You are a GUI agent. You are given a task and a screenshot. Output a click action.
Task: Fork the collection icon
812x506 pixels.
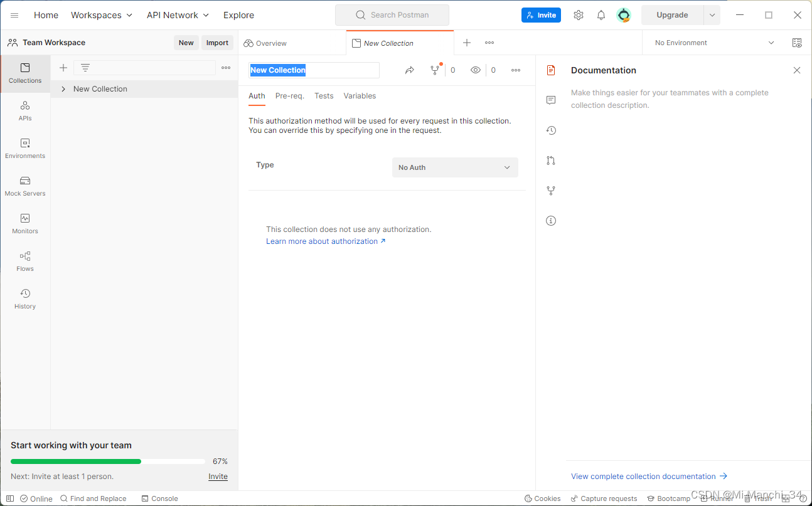(435, 70)
